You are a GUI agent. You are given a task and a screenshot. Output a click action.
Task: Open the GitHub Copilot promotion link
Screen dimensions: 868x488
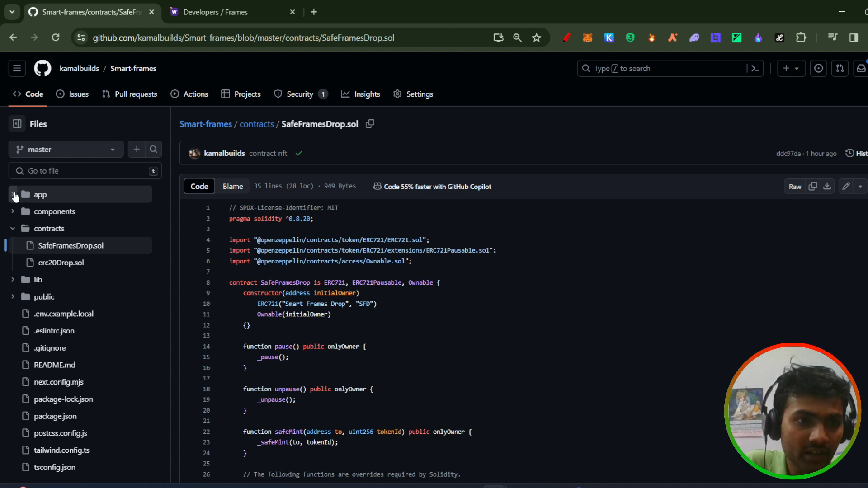tap(432, 187)
